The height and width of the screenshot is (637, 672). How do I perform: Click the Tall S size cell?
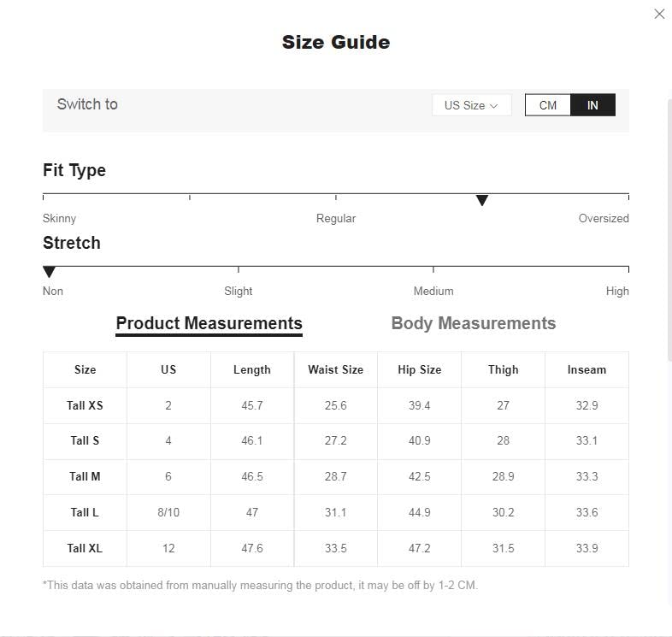tap(85, 440)
